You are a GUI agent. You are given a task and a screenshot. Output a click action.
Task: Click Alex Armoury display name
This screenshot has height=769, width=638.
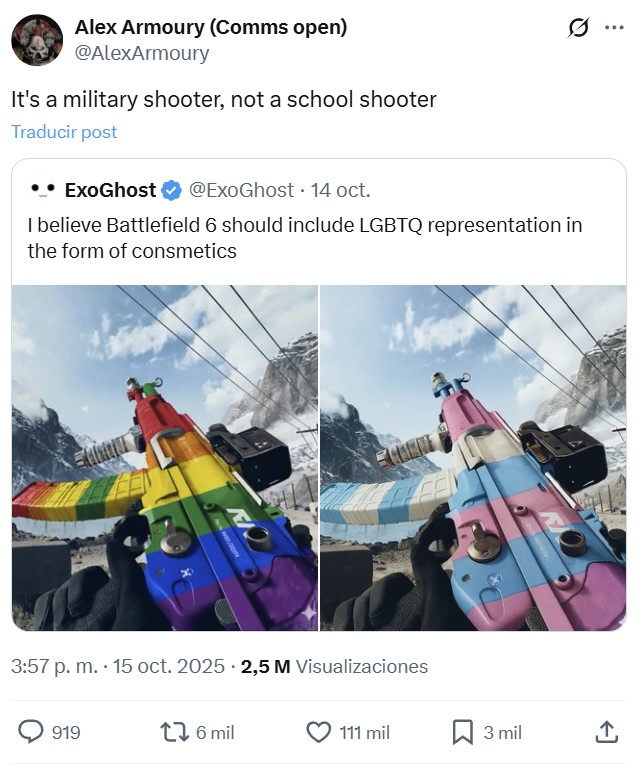tap(211, 27)
